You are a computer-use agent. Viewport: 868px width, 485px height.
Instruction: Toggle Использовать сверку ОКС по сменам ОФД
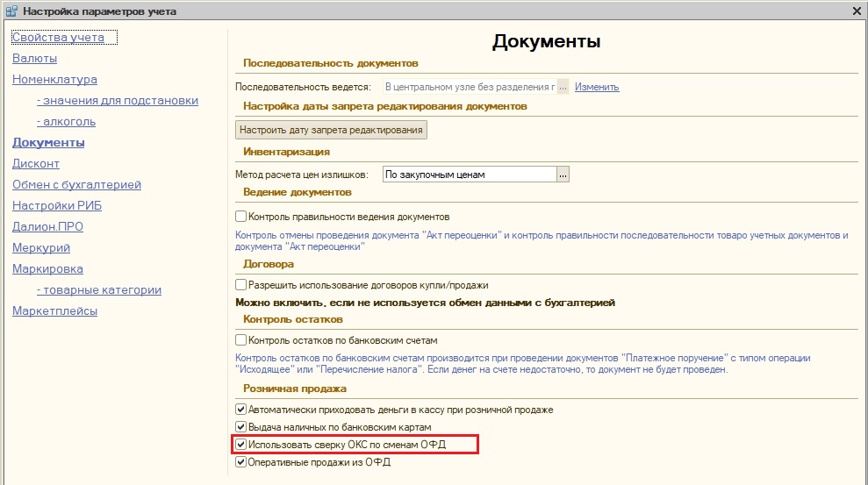pyautogui.click(x=240, y=444)
